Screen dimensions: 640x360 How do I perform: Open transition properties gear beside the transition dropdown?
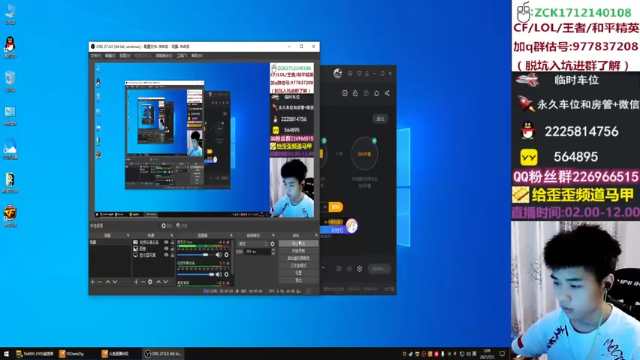click(273, 244)
